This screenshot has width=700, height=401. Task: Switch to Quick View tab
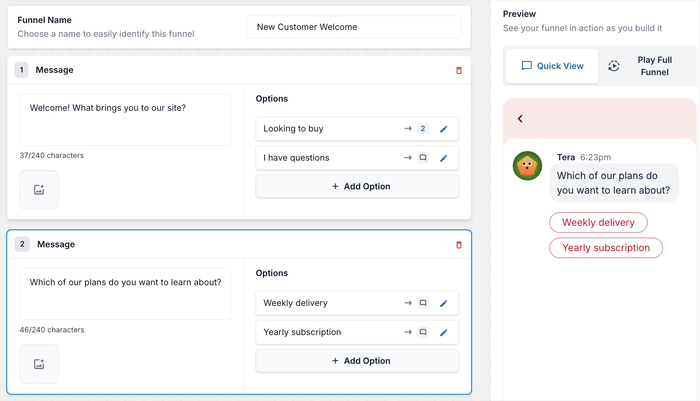click(552, 66)
